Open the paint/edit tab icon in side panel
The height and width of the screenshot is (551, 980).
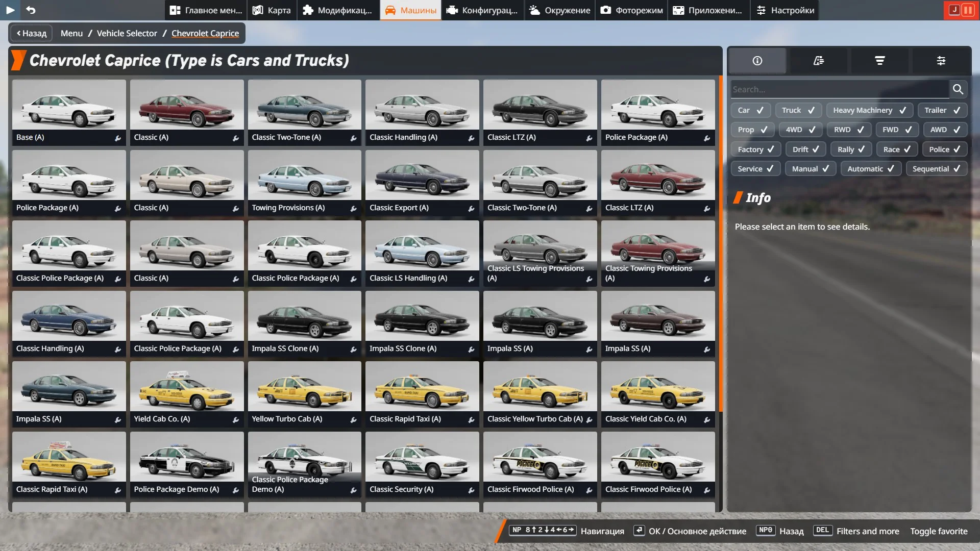819,61
